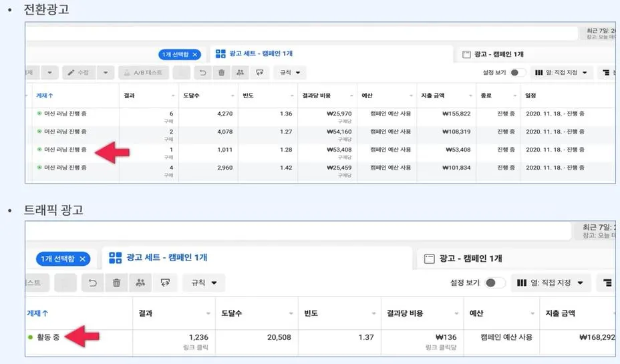
Task: Open '열: 직접 지정' dropdown in 트래픽 광고 panel
Action: (551, 283)
